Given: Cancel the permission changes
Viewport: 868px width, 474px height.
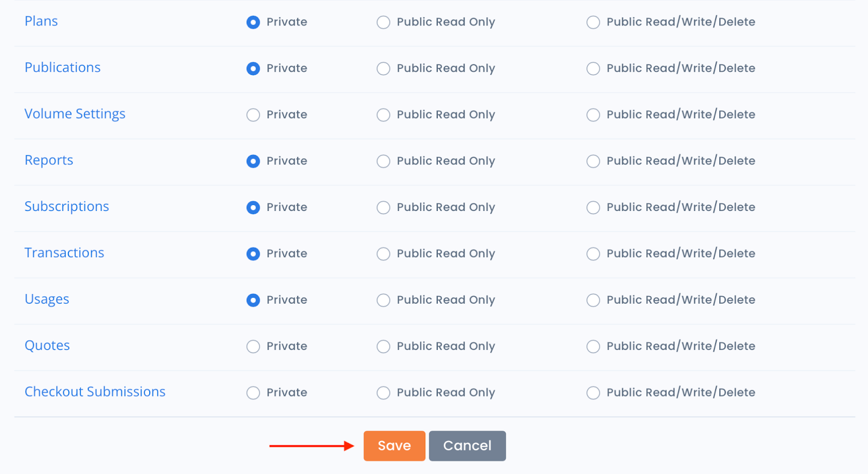Looking at the screenshot, I should click(x=467, y=446).
